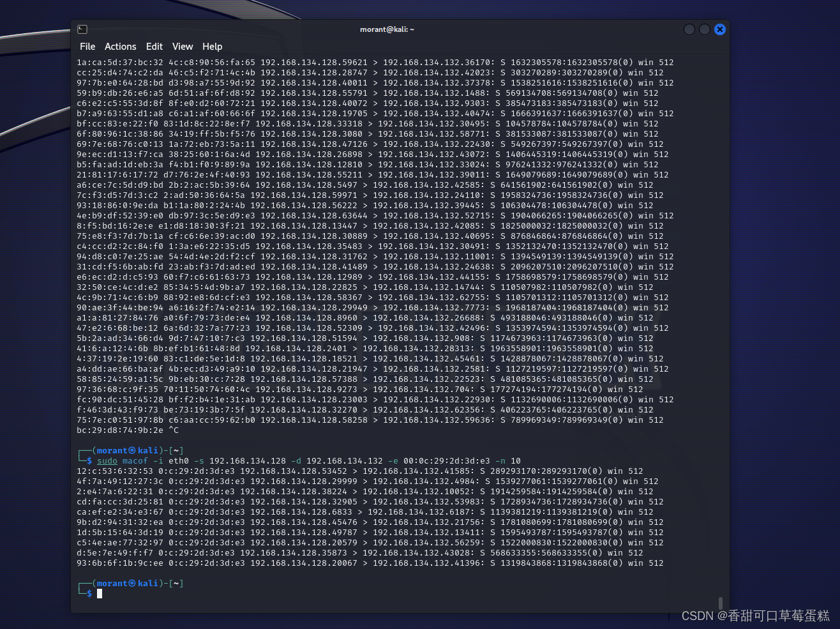Click MAC address cd:fa:cc:3d:25:81
840x629 pixels.
(120, 502)
